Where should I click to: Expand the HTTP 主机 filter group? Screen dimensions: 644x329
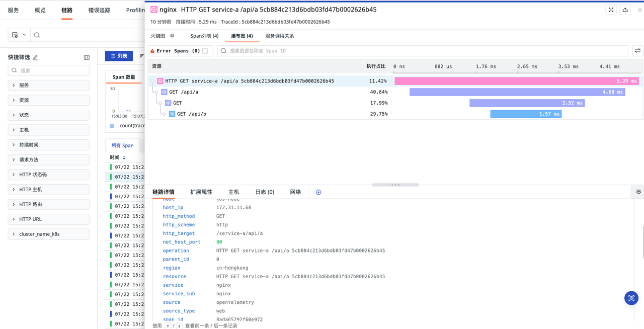click(x=49, y=190)
